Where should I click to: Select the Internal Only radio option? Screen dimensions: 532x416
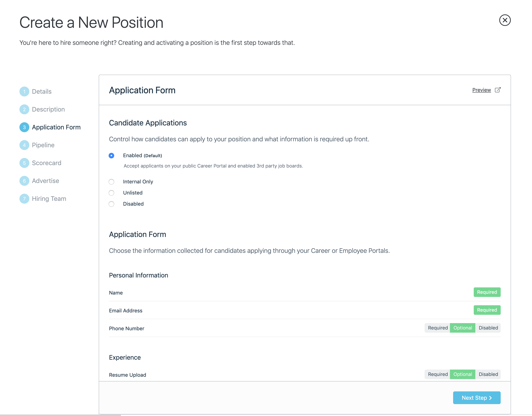click(x=111, y=182)
